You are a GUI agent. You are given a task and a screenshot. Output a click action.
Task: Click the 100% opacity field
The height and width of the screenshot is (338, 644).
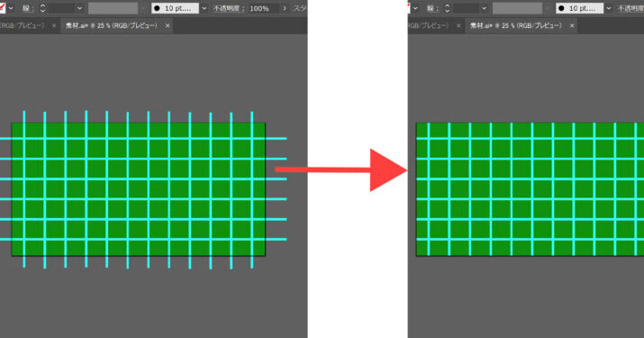click(263, 8)
